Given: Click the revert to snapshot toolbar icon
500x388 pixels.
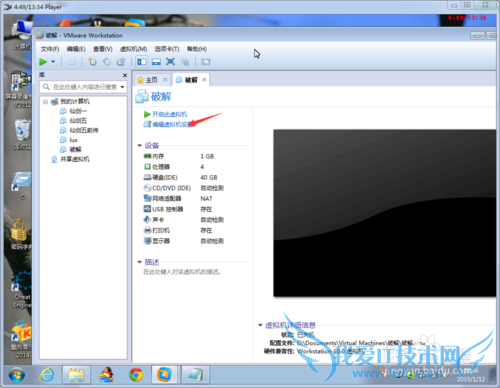Looking at the screenshot, I should coord(107,62).
